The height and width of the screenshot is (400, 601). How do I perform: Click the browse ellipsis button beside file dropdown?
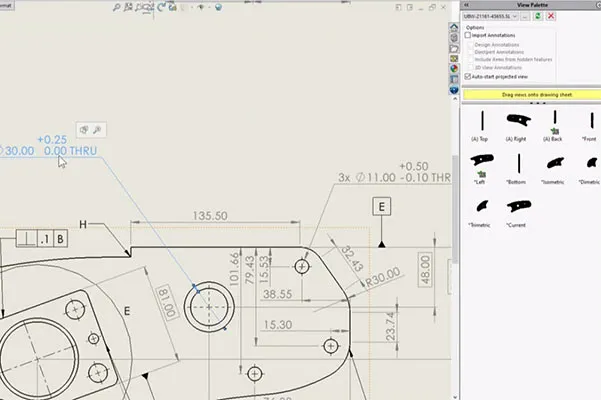pyautogui.click(x=525, y=16)
